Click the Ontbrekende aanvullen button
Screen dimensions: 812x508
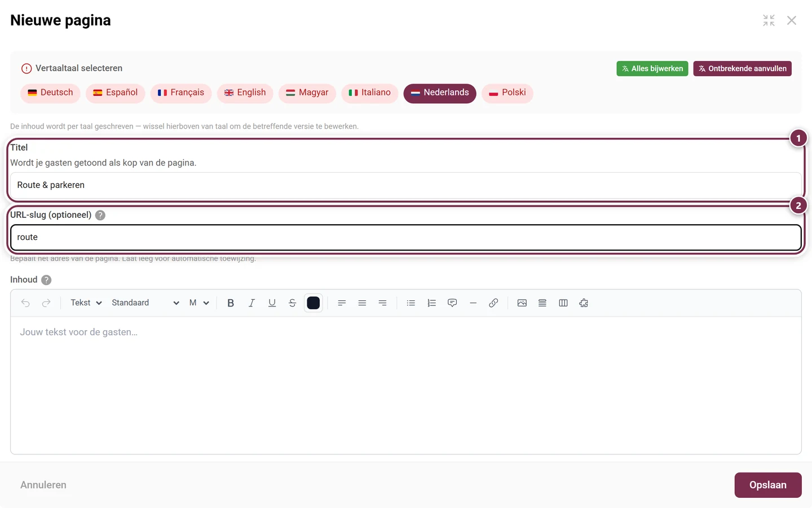(743, 69)
